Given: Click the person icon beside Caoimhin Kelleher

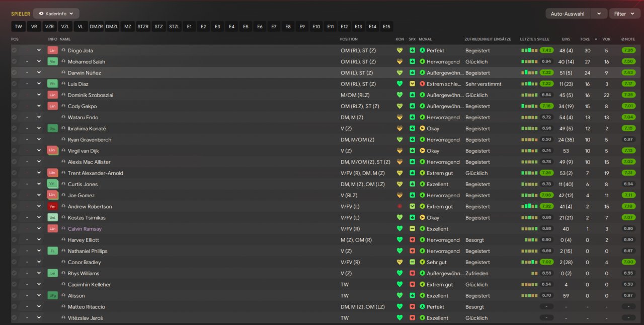Looking at the screenshot, I should click(x=63, y=284).
